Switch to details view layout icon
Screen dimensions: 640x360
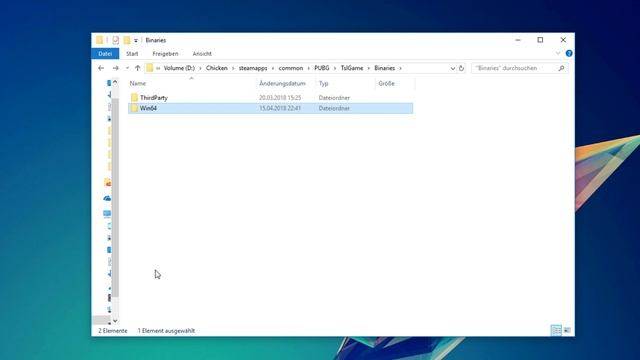pyautogui.click(x=556, y=330)
